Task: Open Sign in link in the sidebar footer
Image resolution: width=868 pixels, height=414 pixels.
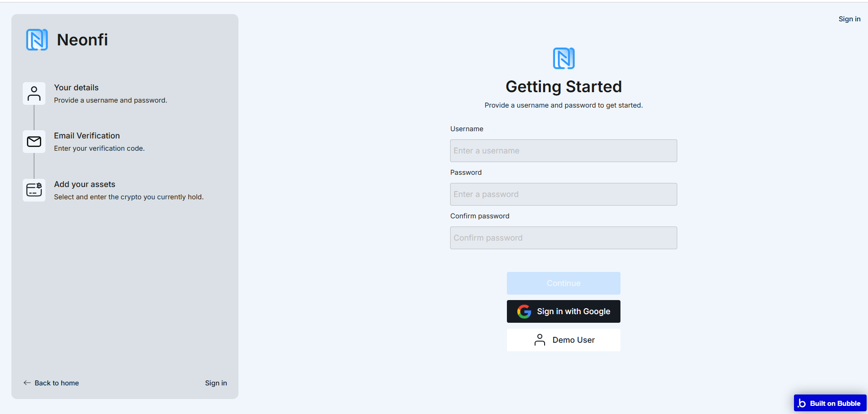Action: 216,383
